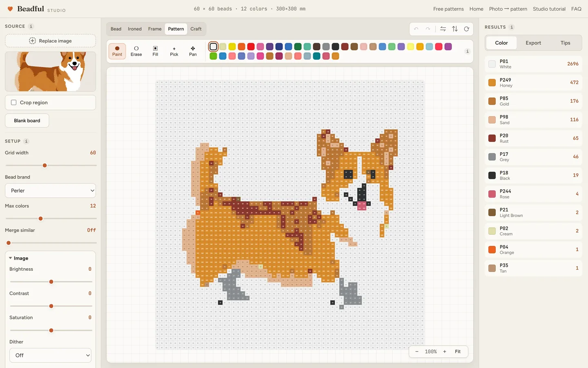Click the rotate pattern icon
The height and width of the screenshot is (368, 588).
(x=466, y=29)
